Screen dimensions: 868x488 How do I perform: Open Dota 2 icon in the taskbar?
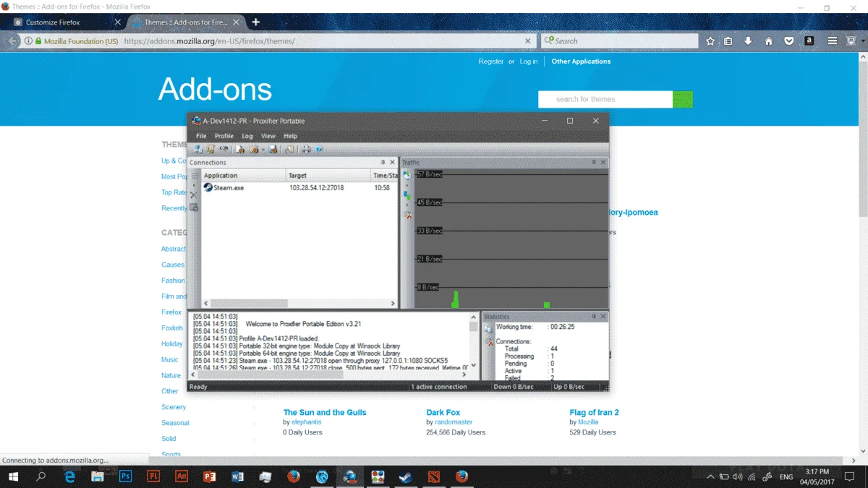(433, 476)
